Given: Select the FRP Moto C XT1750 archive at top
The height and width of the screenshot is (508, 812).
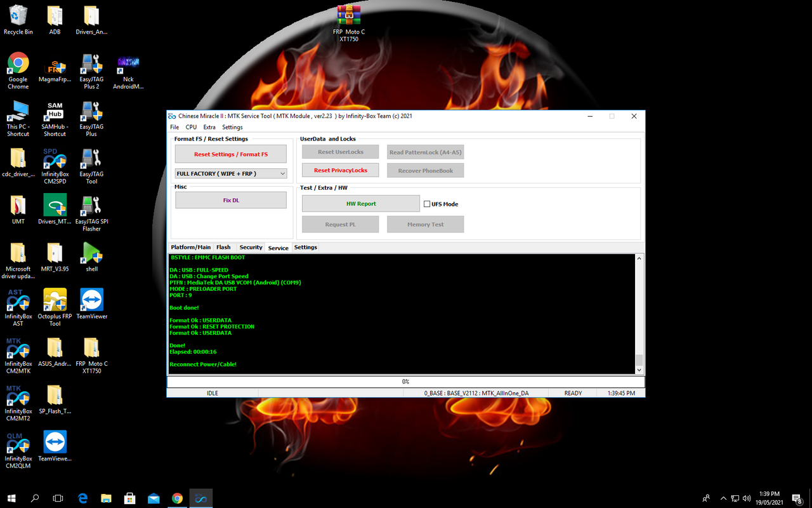Looking at the screenshot, I should click(x=349, y=23).
